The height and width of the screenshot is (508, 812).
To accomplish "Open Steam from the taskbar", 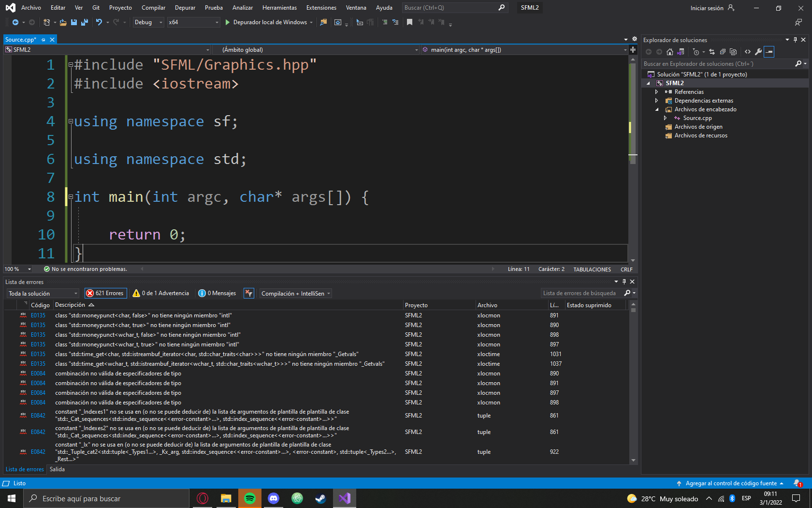I will (x=320, y=498).
